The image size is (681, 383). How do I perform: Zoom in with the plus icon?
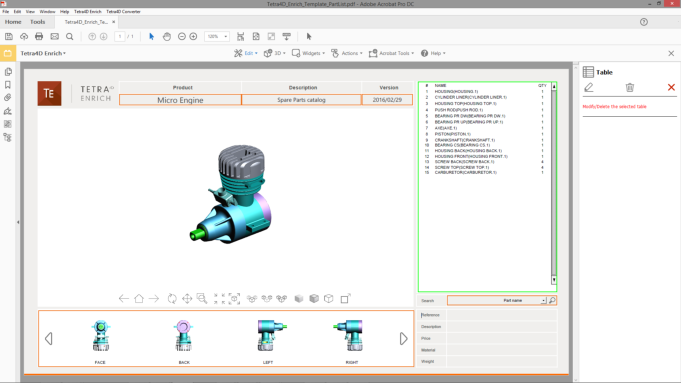pos(193,36)
